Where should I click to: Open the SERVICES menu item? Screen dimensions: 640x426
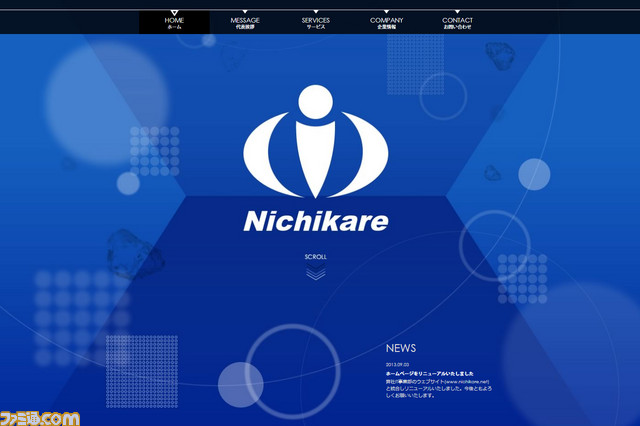(x=316, y=23)
